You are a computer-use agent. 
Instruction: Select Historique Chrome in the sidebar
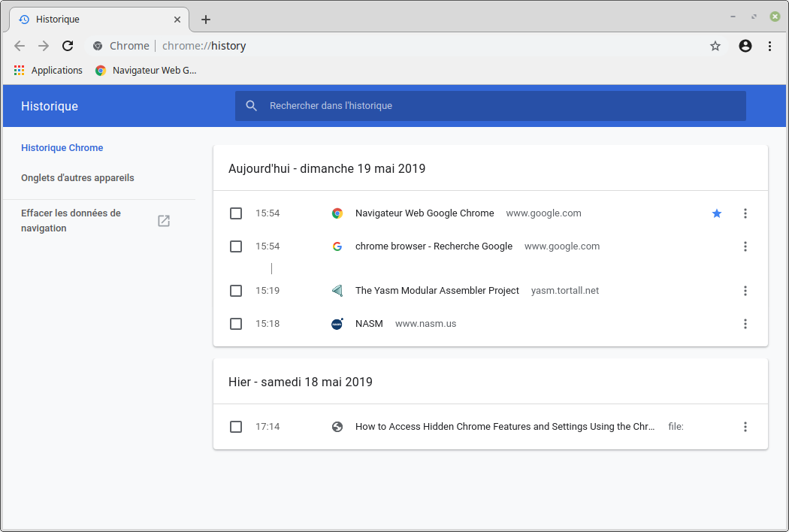[62, 148]
